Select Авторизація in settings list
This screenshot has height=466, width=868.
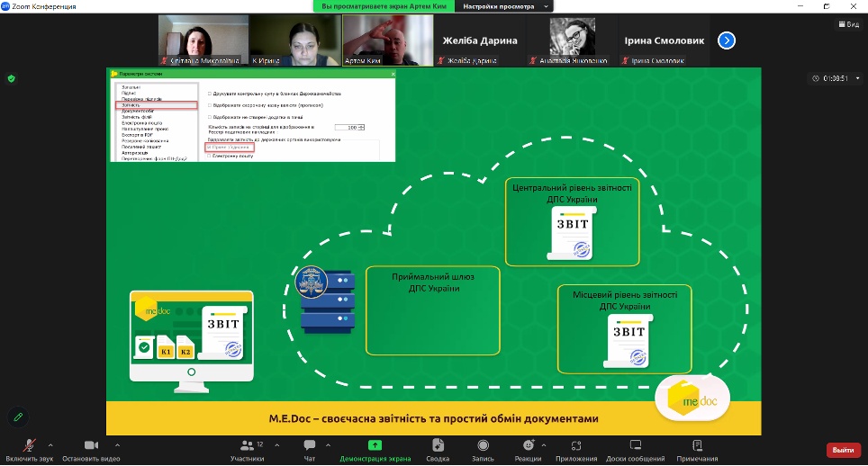135,153
